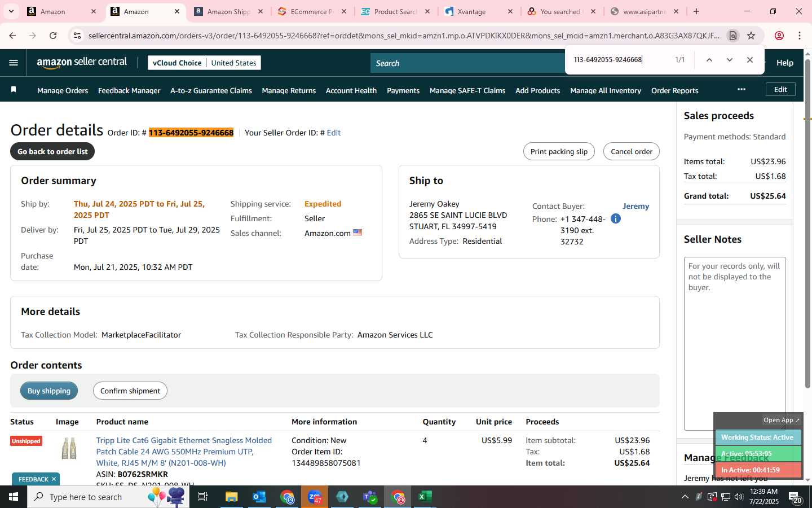Click the site information icon in address bar
The height and width of the screenshot is (508, 812).
[77, 36]
